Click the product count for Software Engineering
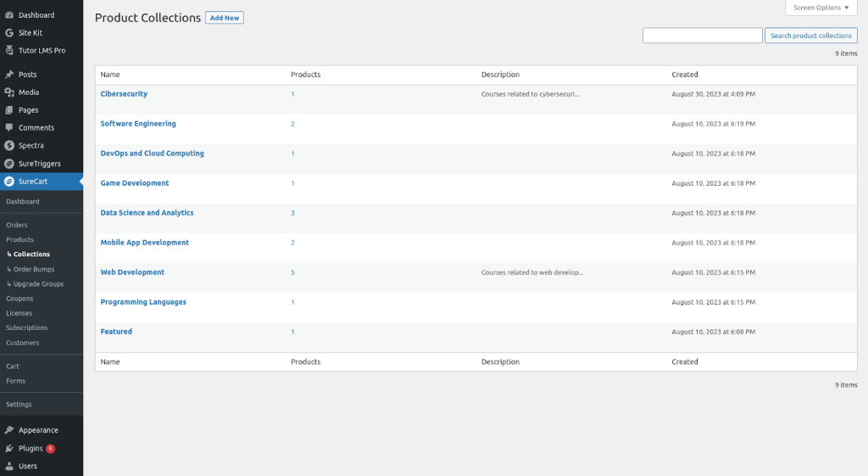Image resolution: width=868 pixels, height=476 pixels. click(292, 124)
